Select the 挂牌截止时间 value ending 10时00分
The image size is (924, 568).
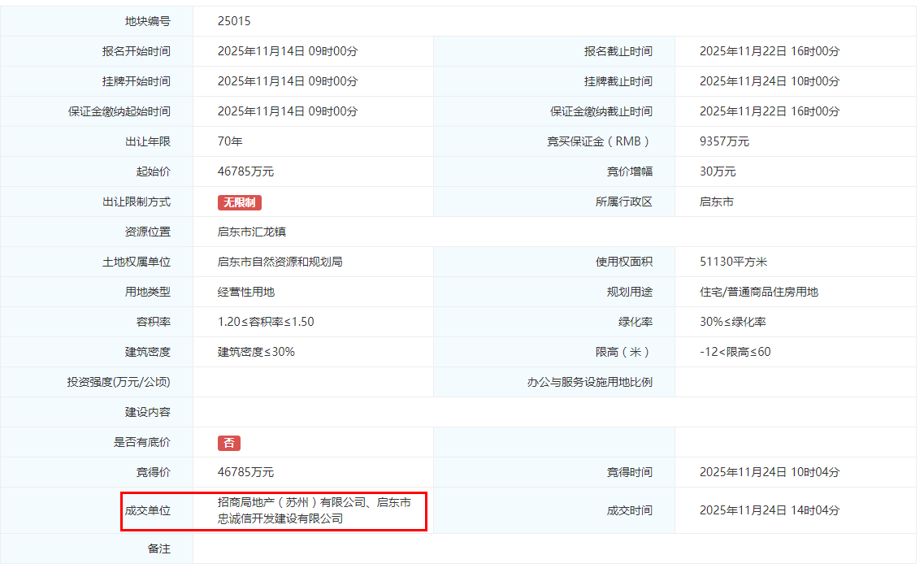[769, 81]
